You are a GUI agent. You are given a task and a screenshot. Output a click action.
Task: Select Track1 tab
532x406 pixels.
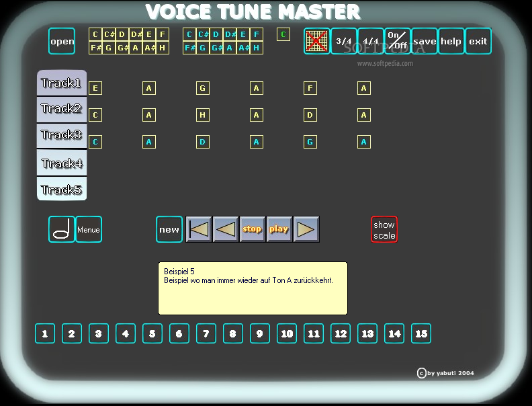tap(62, 83)
